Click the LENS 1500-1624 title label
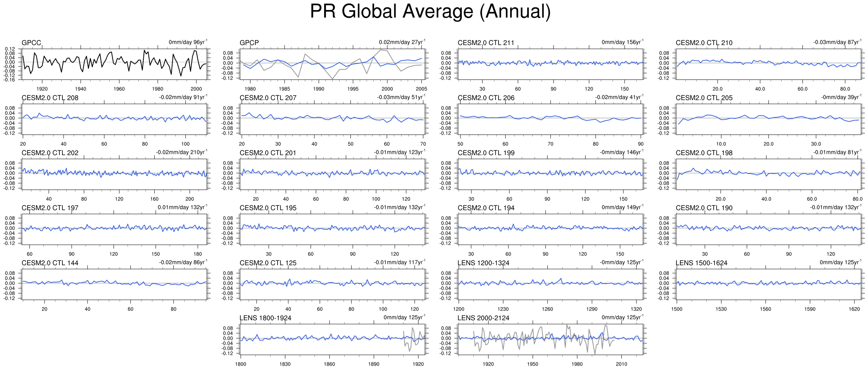The width and height of the screenshot is (868, 369). point(701,263)
